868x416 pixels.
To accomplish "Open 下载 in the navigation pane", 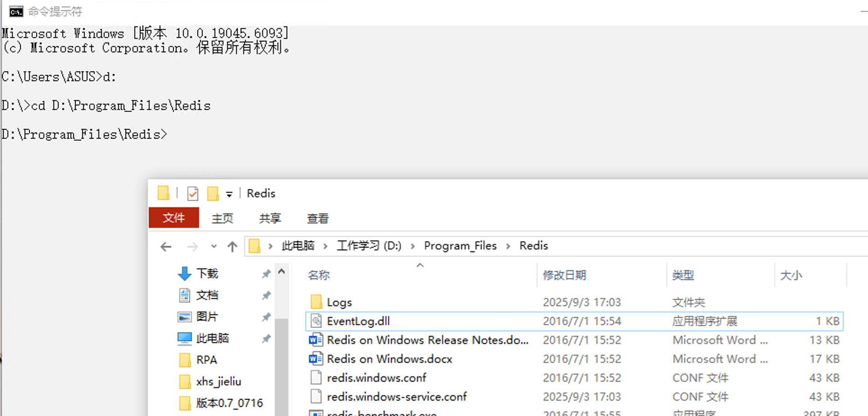I will click(x=207, y=273).
